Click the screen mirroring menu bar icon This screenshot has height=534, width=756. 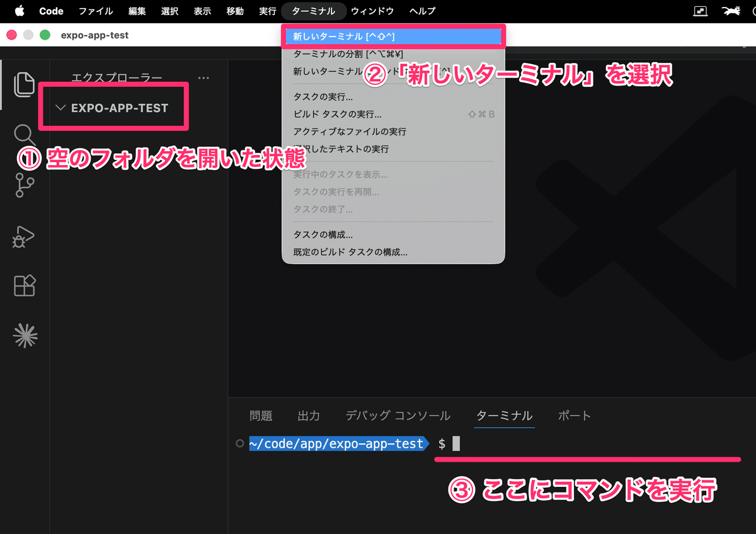tap(701, 11)
